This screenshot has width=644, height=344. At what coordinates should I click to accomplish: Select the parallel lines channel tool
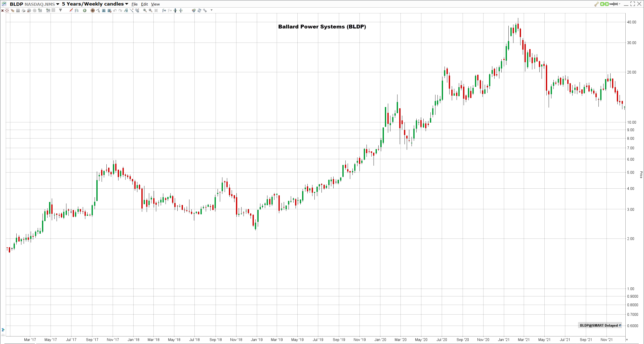click(x=137, y=10)
